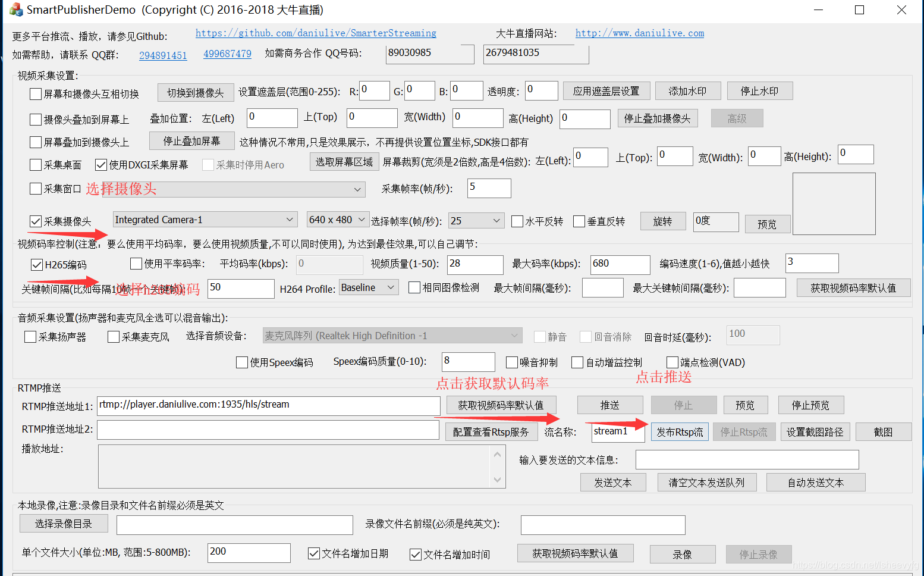
Task: Check the 采集麦克风 checkbox
Action: click(x=113, y=336)
